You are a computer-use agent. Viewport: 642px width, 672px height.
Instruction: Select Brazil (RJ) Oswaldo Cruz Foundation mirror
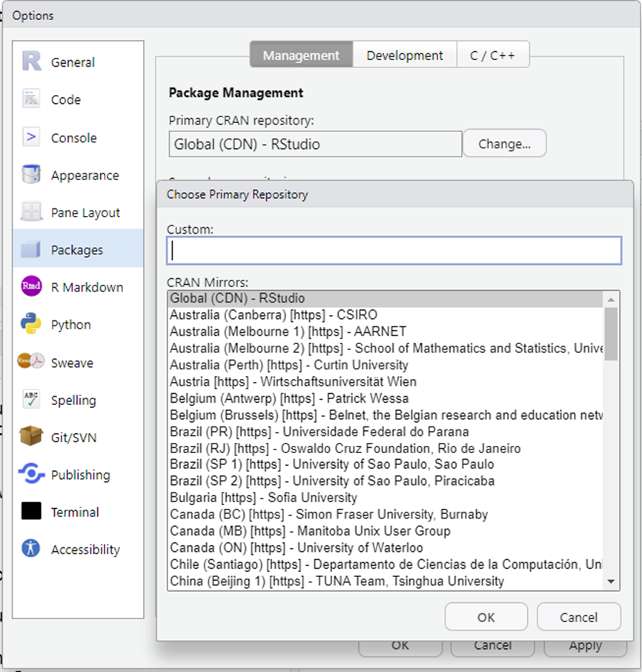[385, 448]
